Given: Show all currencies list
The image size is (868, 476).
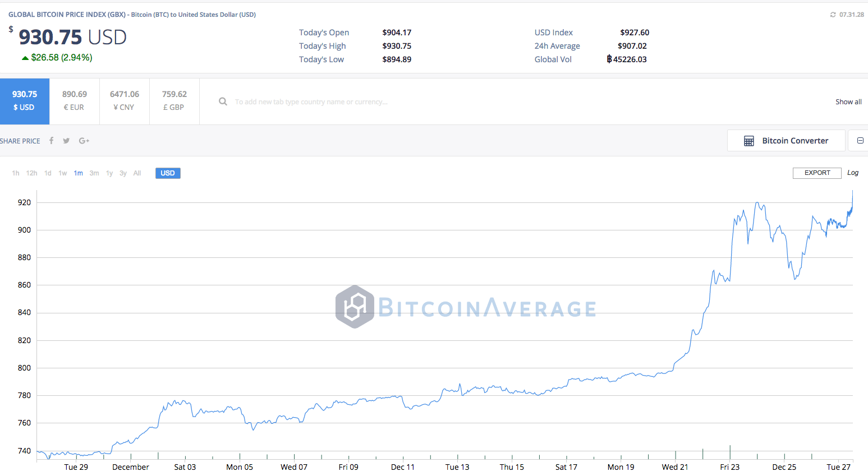Looking at the screenshot, I should click(848, 101).
